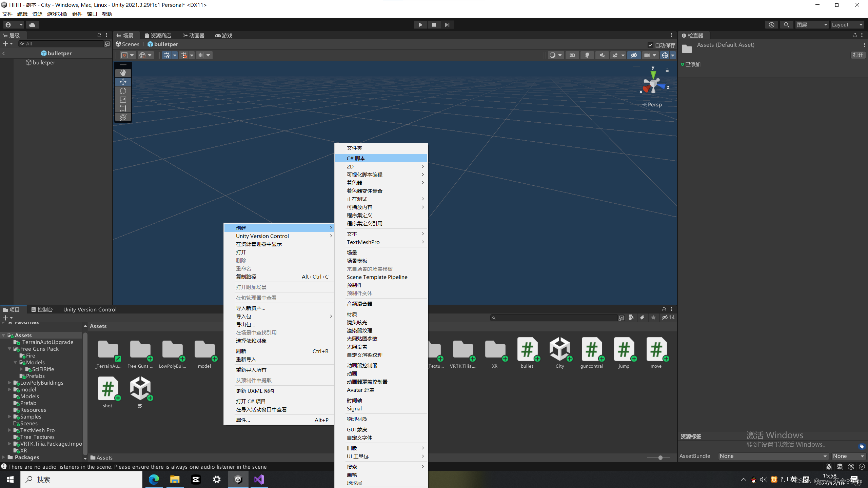Open Unity from the Windows taskbar

click(x=238, y=479)
